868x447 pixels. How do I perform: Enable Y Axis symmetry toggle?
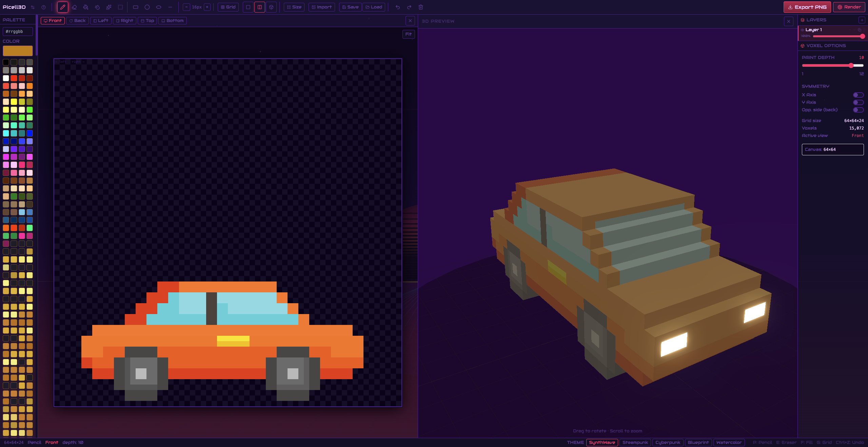pos(858,102)
